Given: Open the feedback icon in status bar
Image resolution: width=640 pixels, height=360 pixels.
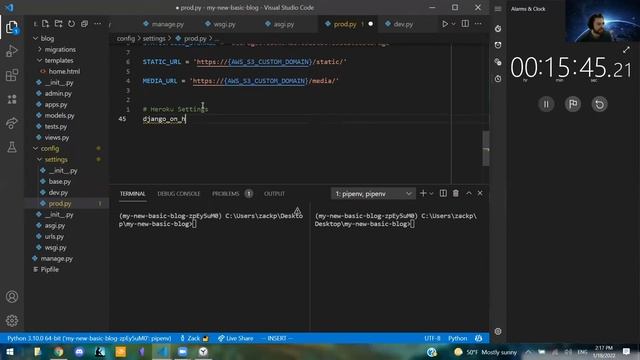Looking at the screenshot, I should 479,338.
